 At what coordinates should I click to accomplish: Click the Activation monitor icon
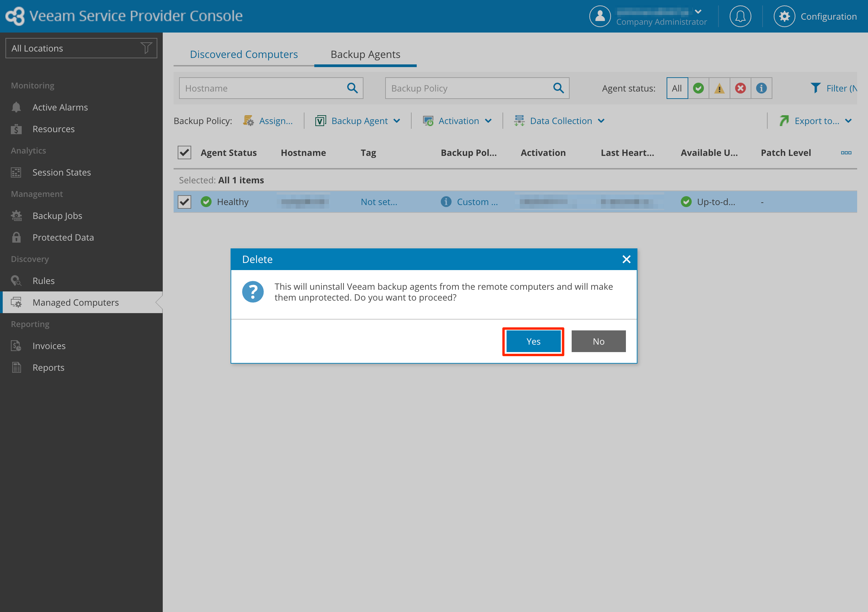pos(428,121)
